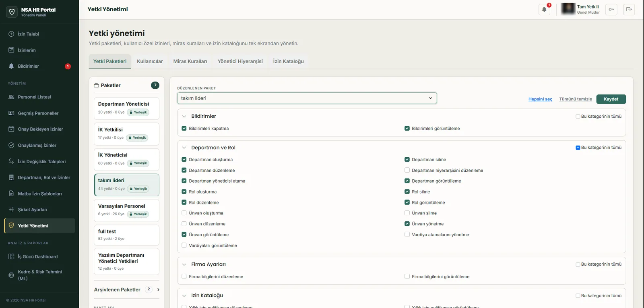Viewport: 644px width, 308px height.
Task: Click İzin Değişiklik Talepleri arrows icon
Action: pyautogui.click(x=11, y=161)
